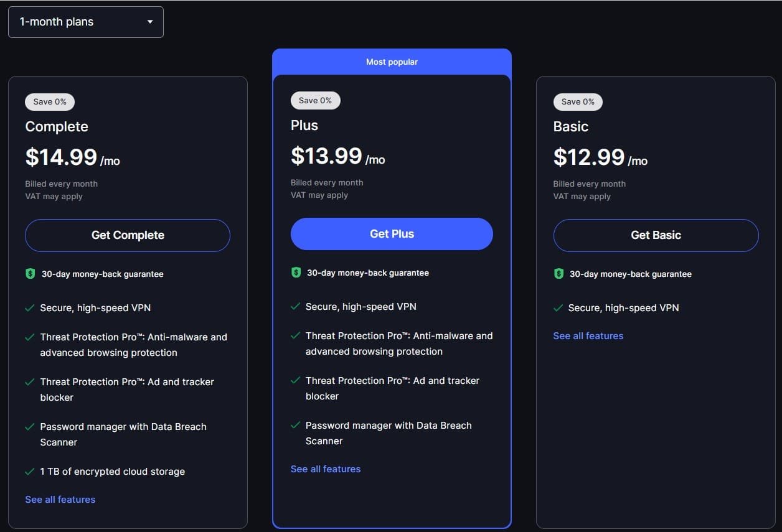This screenshot has width=782, height=532.
Task: Click the $13.99 price on Plus plan
Action: (x=326, y=156)
